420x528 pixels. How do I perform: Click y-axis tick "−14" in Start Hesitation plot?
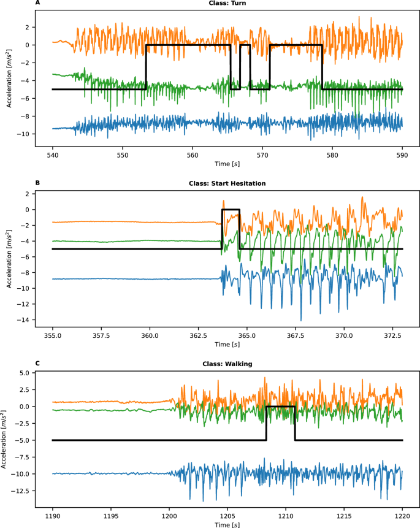[x=23, y=320]
